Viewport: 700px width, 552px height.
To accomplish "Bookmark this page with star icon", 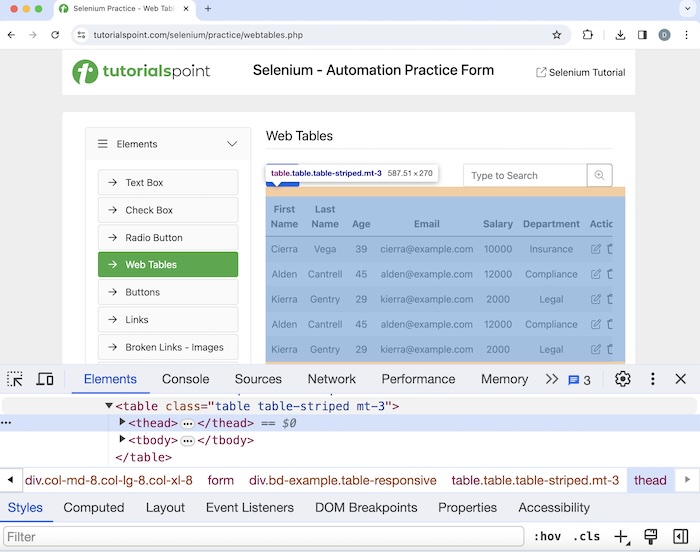I will pyautogui.click(x=557, y=34).
